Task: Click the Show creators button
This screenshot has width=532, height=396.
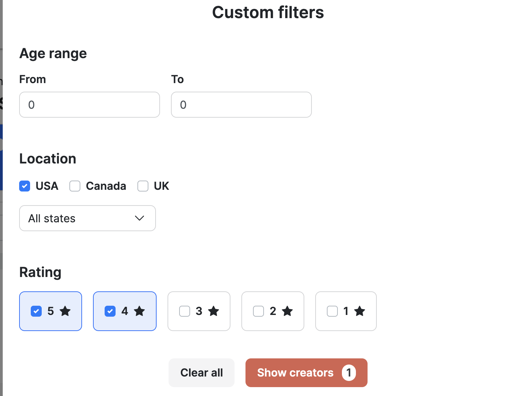Action: [295, 373]
